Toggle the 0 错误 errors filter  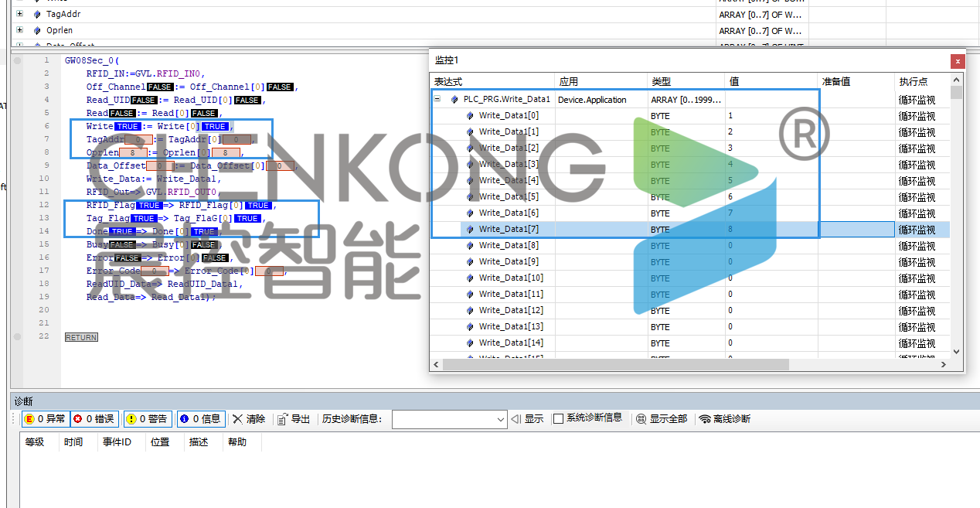pos(94,419)
